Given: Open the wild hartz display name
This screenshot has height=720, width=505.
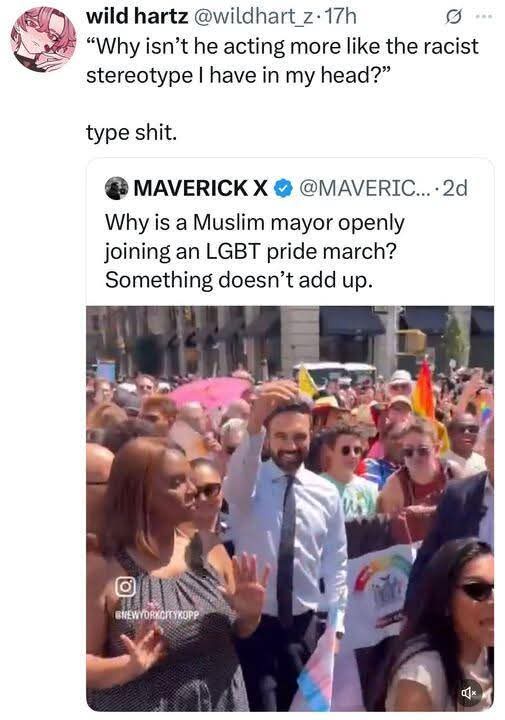Looking at the screenshot, I should [x=137, y=17].
